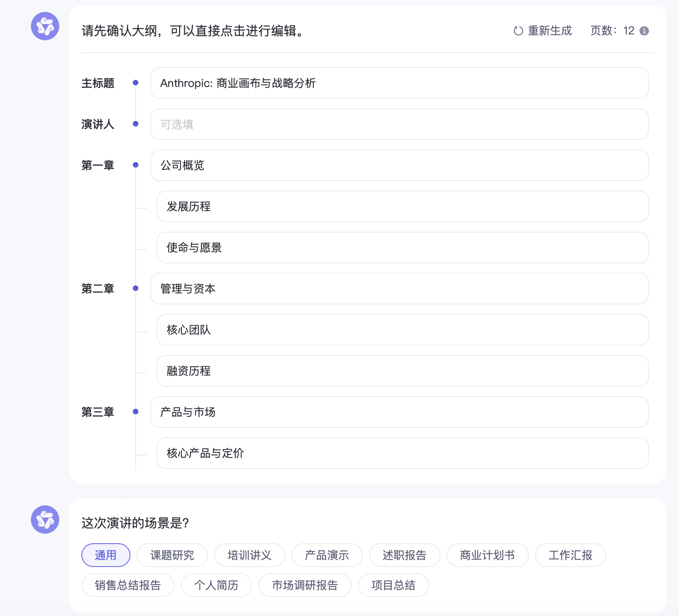Choose the 市场调研报告 scenario chip
The image size is (679, 616).
(305, 585)
